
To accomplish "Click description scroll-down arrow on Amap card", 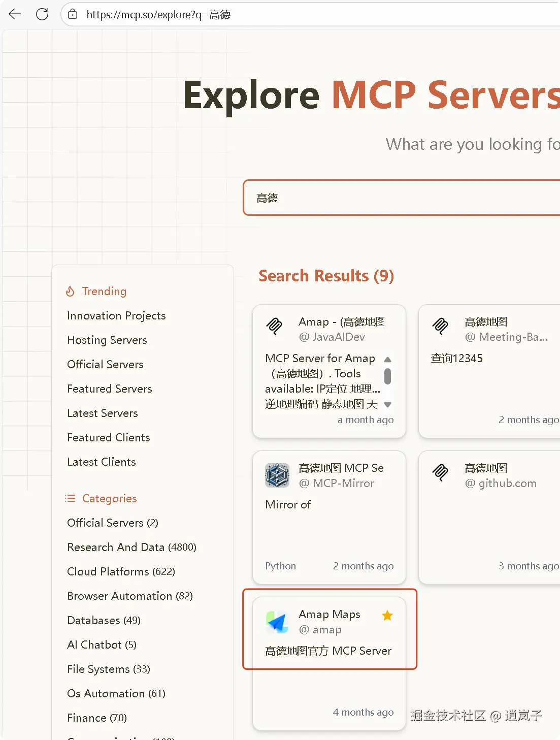I will pyautogui.click(x=387, y=405).
